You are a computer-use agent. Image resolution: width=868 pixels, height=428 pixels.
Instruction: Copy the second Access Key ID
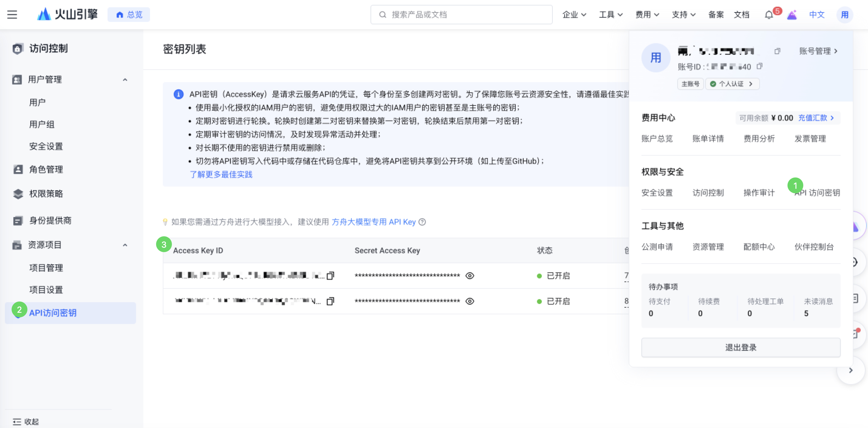(x=330, y=301)
